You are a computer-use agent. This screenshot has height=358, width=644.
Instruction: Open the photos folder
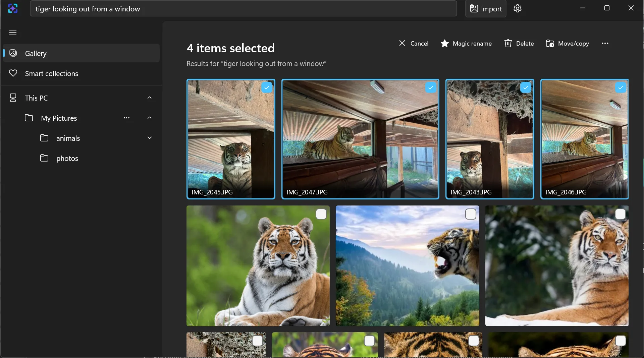coord(67,158)
